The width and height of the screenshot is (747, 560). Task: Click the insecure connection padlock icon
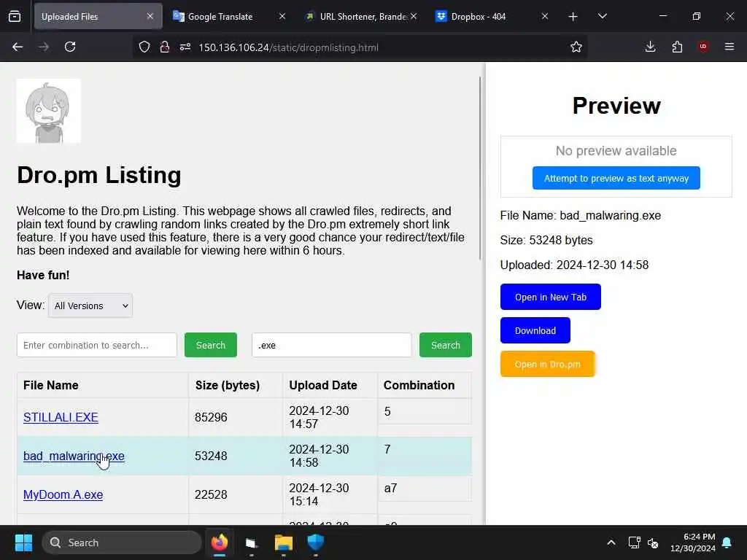coord(165,47)
